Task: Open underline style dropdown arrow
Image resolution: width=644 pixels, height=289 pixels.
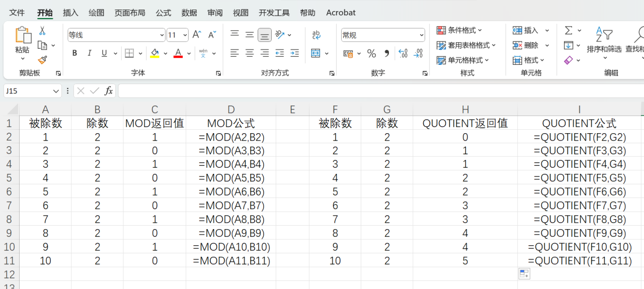Action: pyautogui.click(x=115, y=53)
